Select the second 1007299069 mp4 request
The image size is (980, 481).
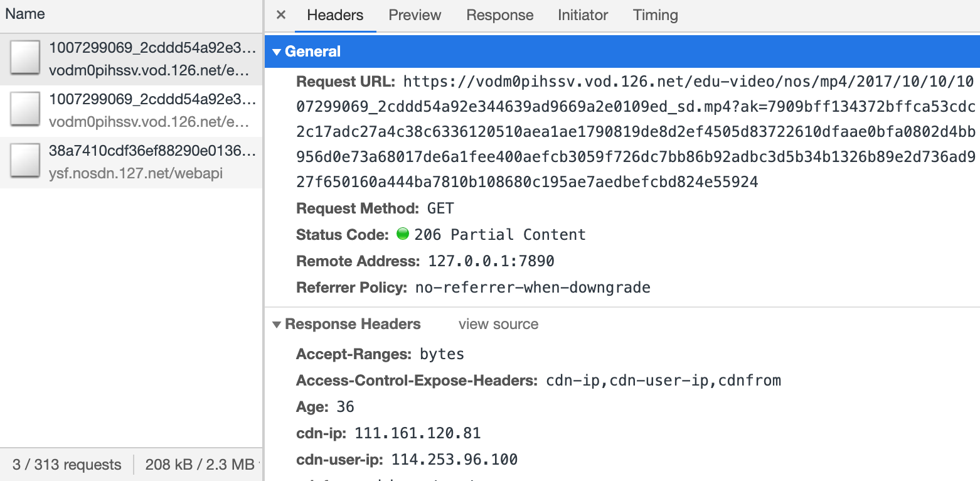pyautogui.click(x=131, y=111)
